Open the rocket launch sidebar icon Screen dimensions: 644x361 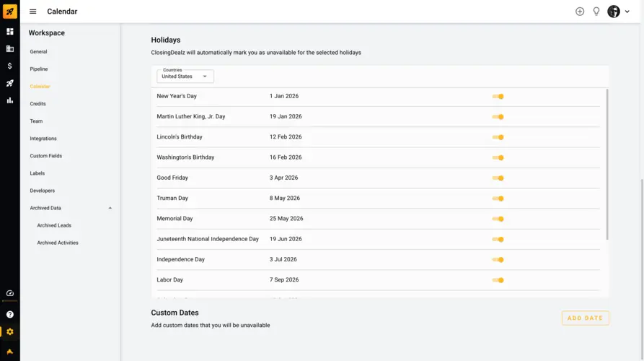tap(10, 83)
